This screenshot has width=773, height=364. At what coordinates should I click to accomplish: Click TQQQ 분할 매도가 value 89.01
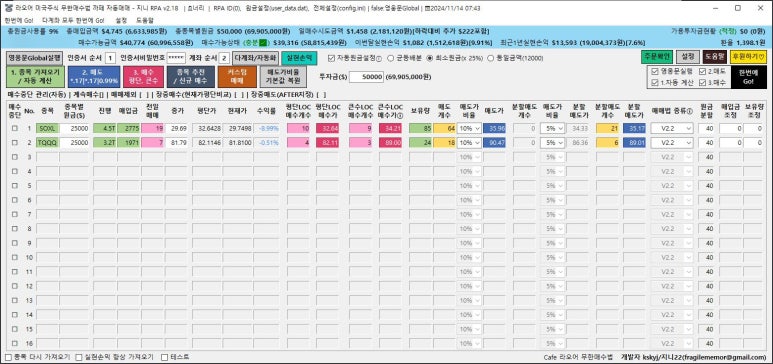[634, 143]
